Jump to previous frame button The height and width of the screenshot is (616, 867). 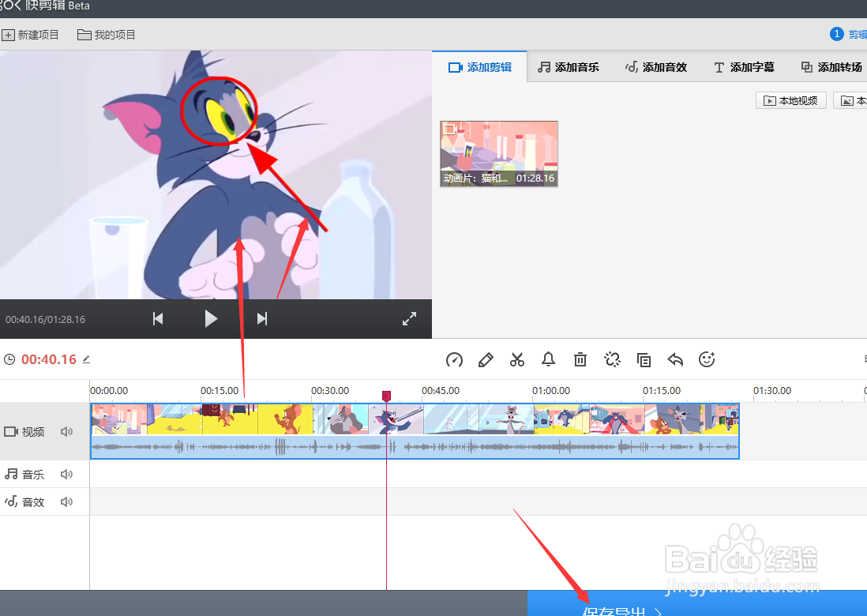pos(158,318)
